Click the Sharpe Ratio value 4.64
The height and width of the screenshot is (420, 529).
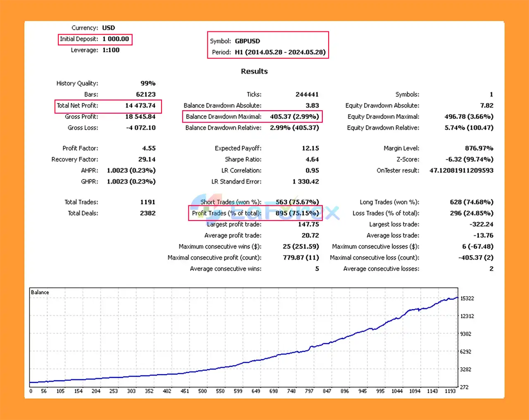click(x=312, y=159)
